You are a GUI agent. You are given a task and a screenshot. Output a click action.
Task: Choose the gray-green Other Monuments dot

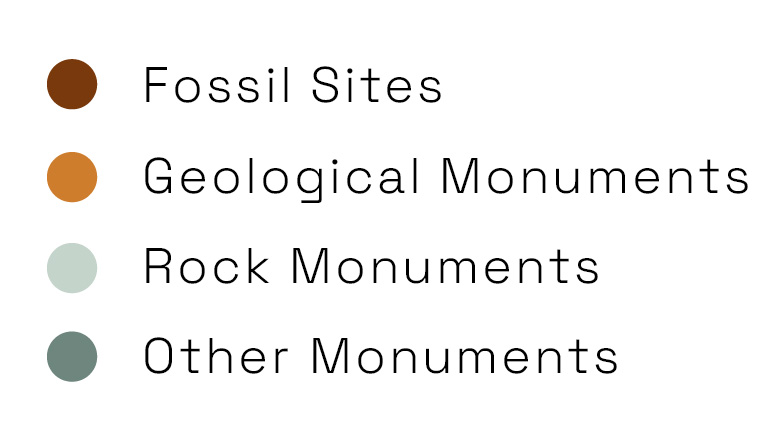[72, 356]
